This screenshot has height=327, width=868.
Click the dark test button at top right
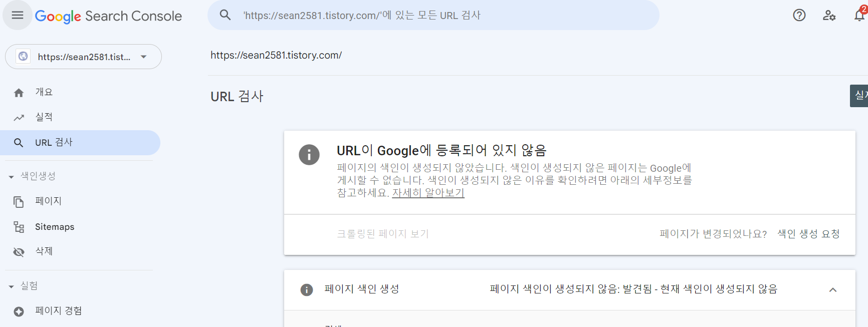859,96
